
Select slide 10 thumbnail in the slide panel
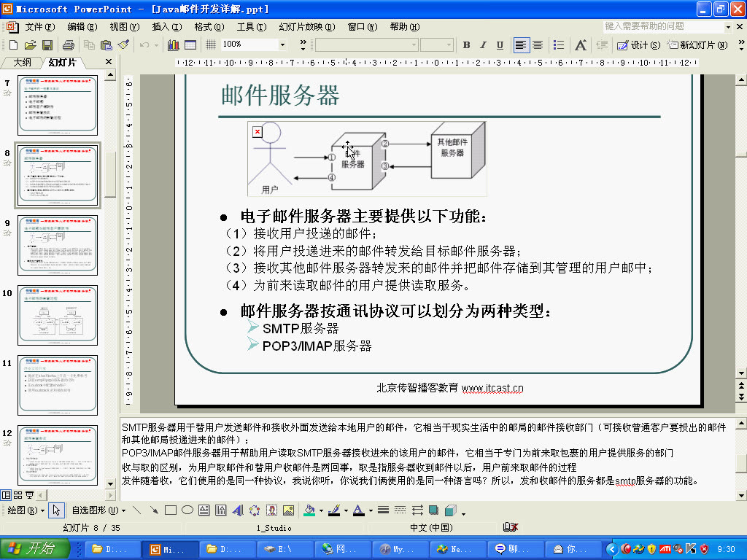click(x=58, y=315)
